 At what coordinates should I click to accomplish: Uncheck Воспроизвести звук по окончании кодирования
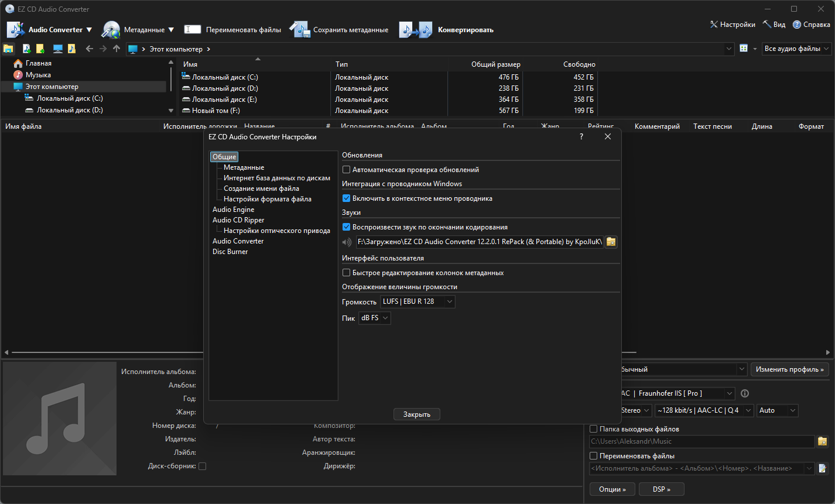(347, 227)
